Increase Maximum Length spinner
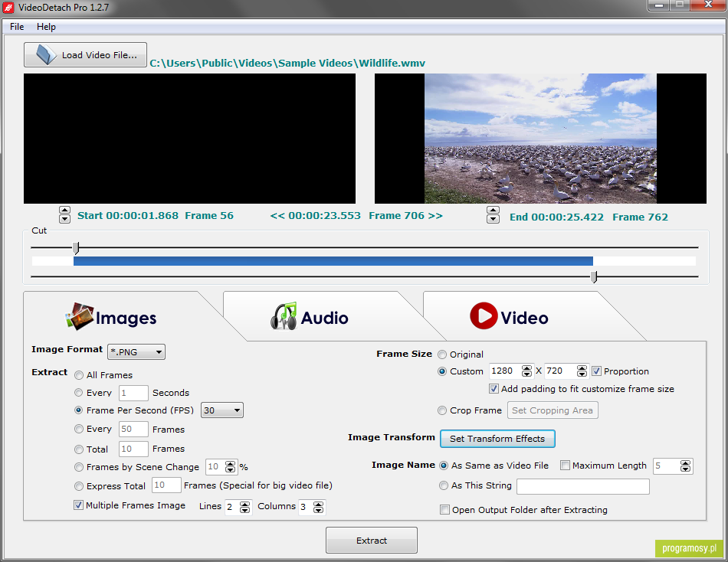Screen dimensions: 728x562 [x=685, y=462]
